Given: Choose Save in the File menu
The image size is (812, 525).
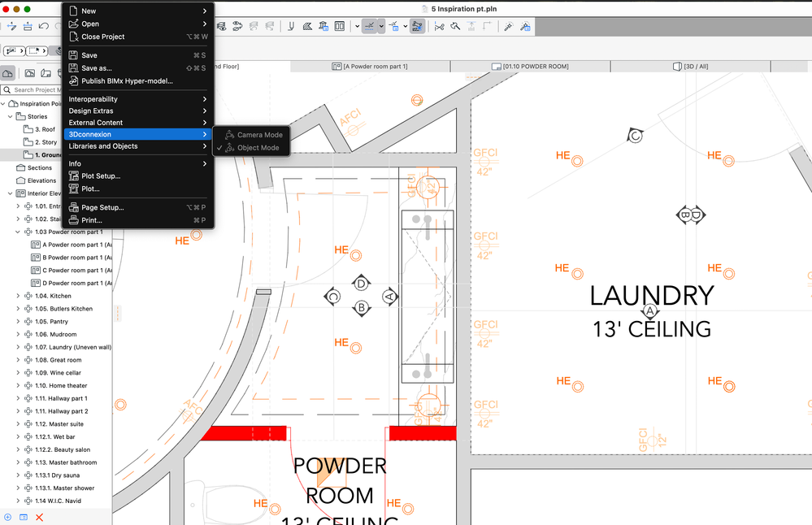Looking at the screenshot, I should tap(137, 55).
